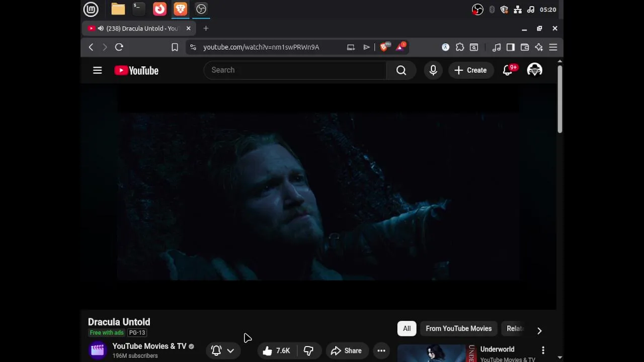Open more actions three-dot menu
This screenshot has width=644, height=362.
tap(381, 350)
